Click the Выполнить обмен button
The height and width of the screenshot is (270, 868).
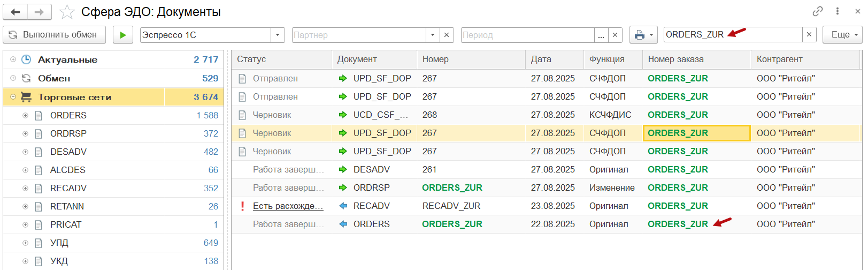[54, 35]
